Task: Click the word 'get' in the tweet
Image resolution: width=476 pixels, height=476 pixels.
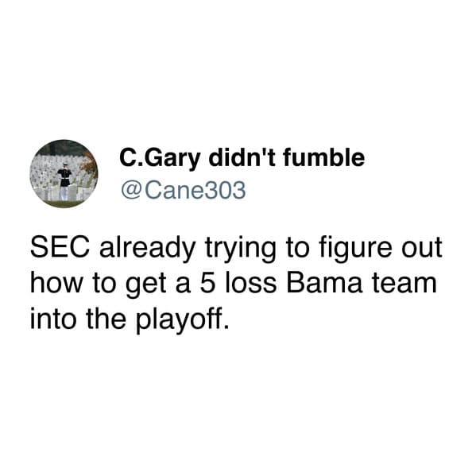Action: (x=146, y=284)
